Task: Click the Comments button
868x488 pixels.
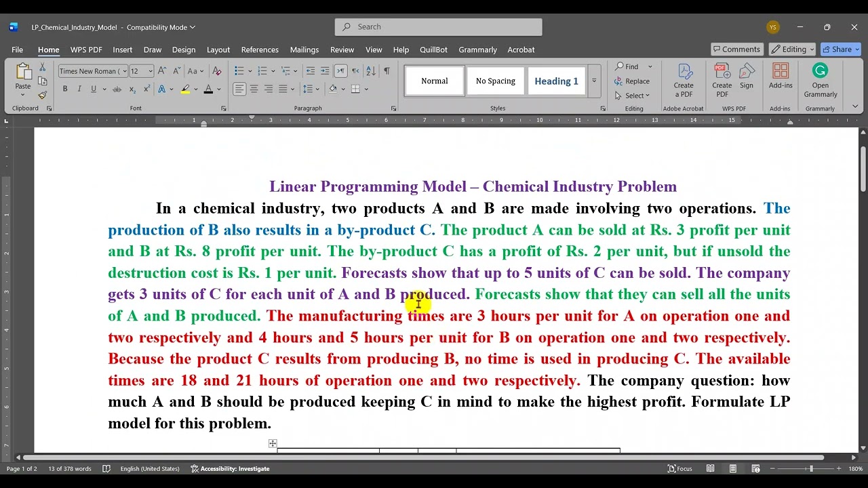Action: click(x=736, y=49)
